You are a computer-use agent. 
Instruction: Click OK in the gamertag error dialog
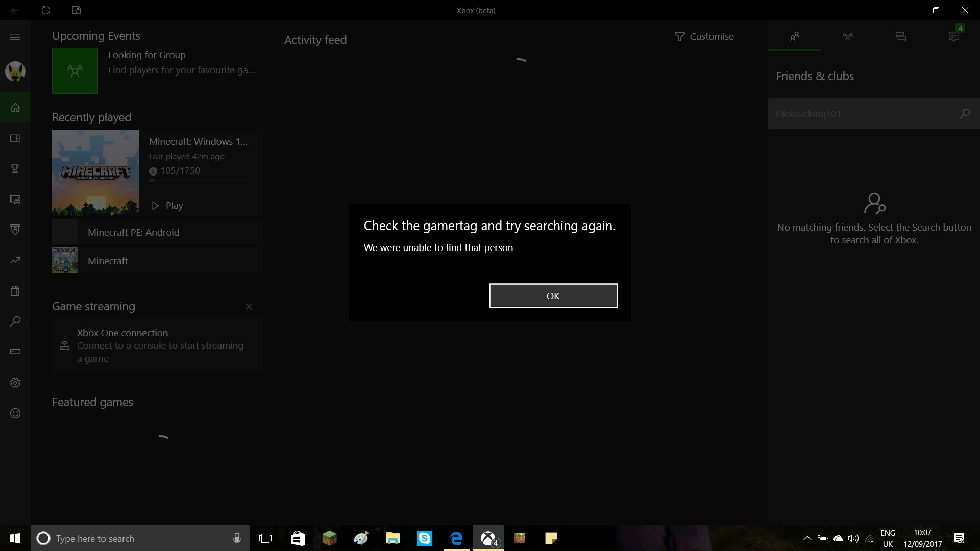coord(553,296)
